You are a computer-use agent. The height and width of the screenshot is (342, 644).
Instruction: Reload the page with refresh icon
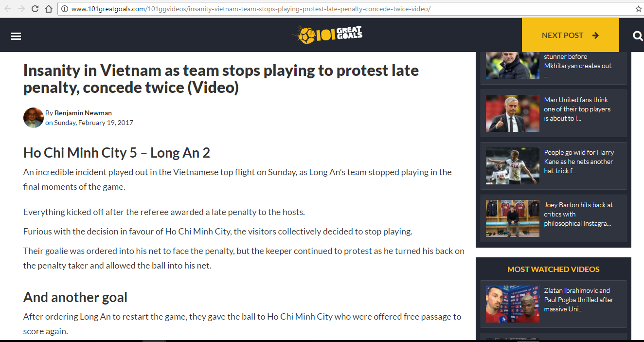[35, 9]
